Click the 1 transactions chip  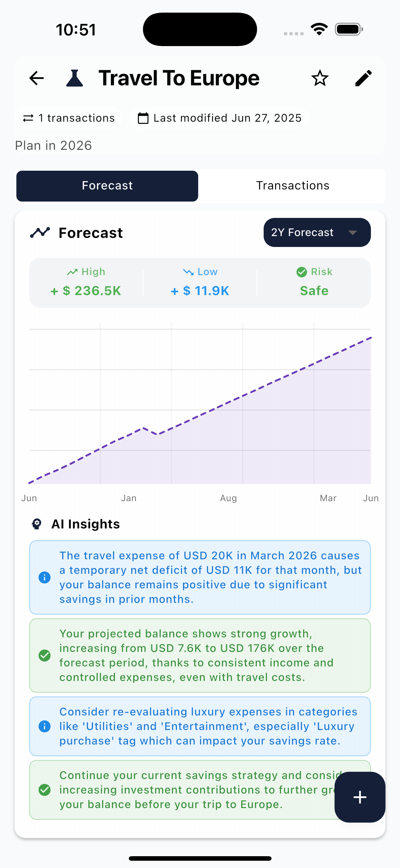pyautogui.click(x=68, y=118)
